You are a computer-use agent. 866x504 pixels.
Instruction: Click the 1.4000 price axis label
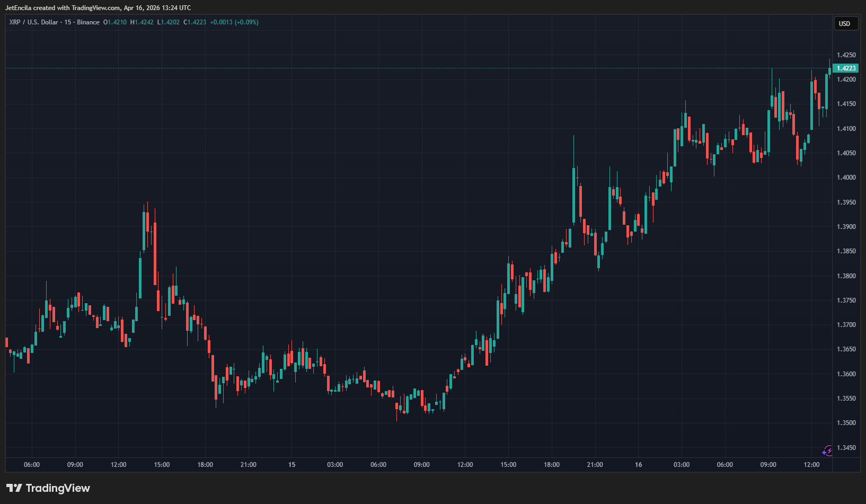[846, 178]
